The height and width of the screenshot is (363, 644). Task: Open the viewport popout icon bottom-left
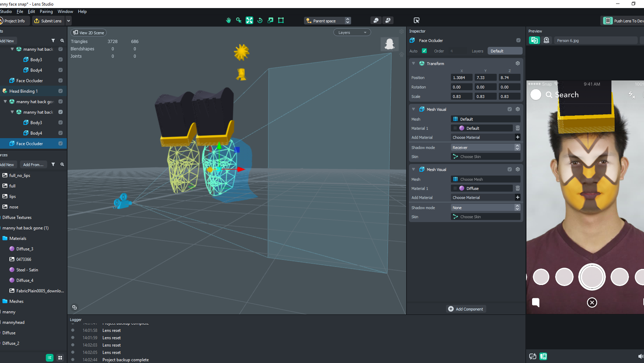[x=75, y=307]
